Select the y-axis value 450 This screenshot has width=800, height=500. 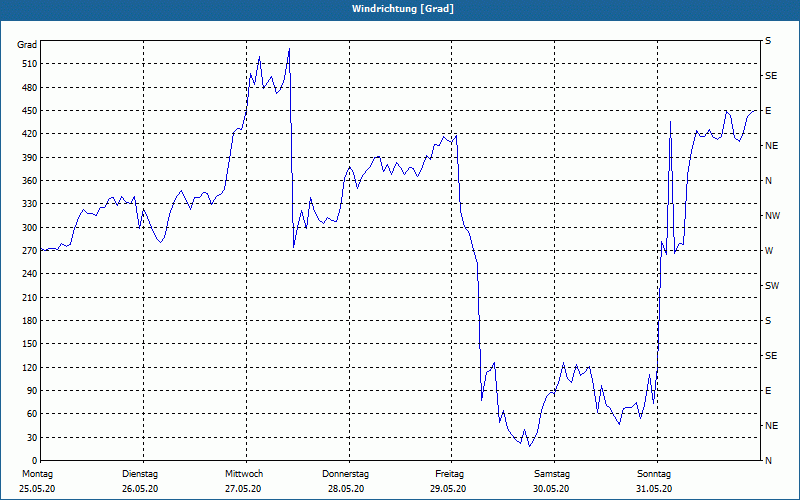(x=31, y=111)
